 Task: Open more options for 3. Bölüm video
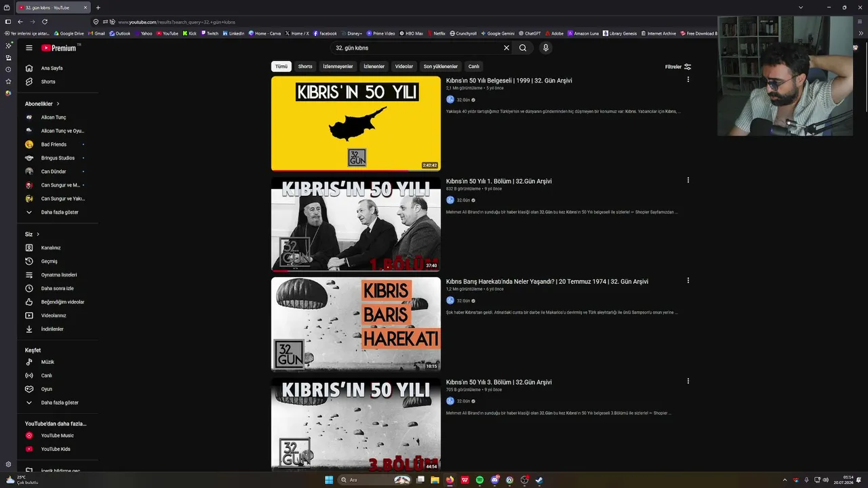click(x=688, y=381)
